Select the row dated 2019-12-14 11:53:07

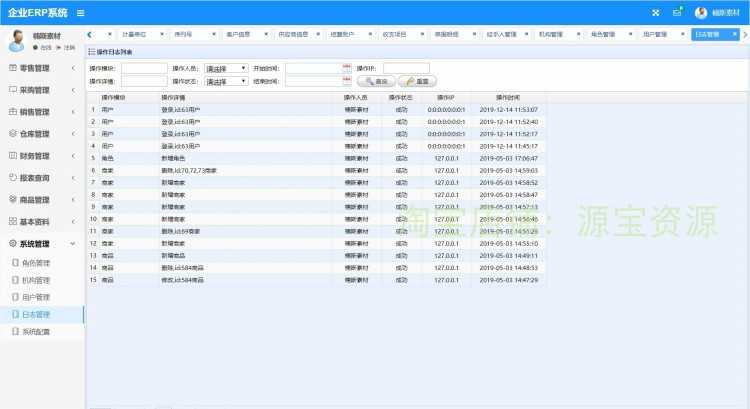[316, 110]
